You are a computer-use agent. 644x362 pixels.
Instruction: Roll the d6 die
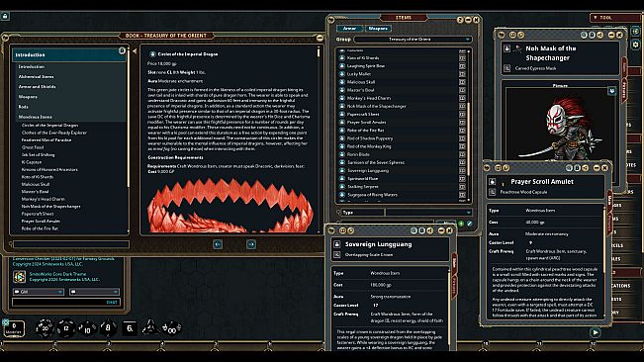tap(130, 328)
